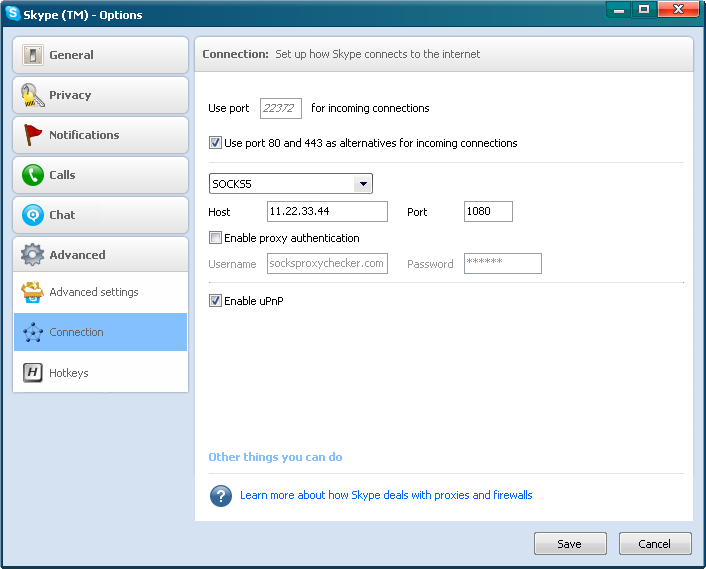This screenshot has width=706, height=569.
Task: Select the Hotkeys sidebar item
Action: 100,372
